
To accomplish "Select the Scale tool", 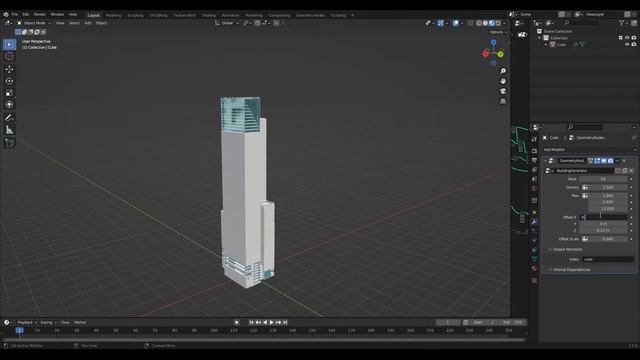I will click(x=9, y=93).
